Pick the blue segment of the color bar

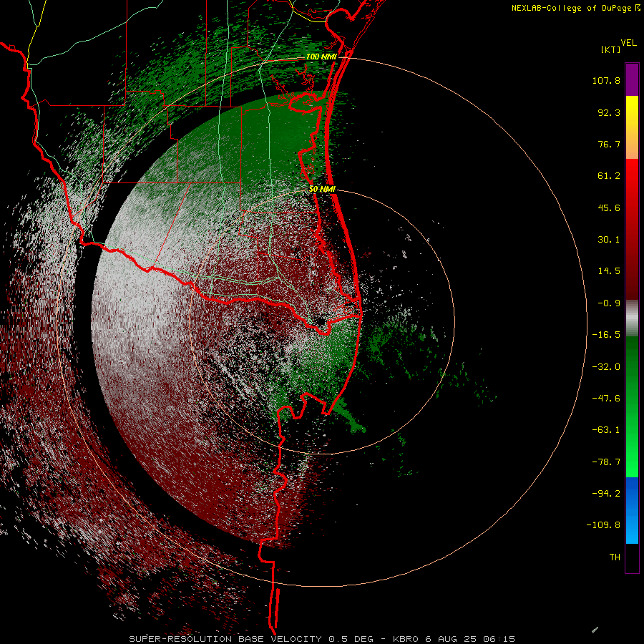pos(632,510)
